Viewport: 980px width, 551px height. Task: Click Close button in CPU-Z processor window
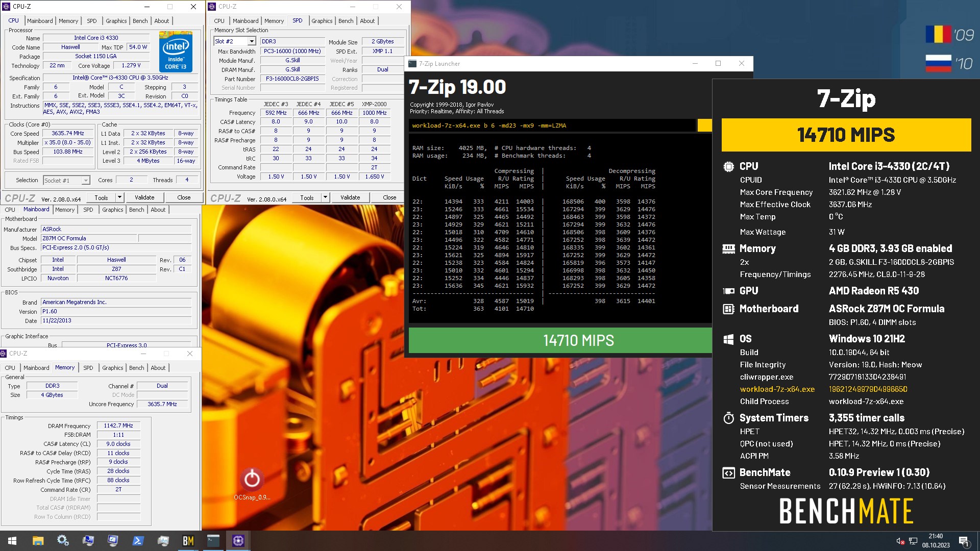pyautogui.click(x=184, y=197)
